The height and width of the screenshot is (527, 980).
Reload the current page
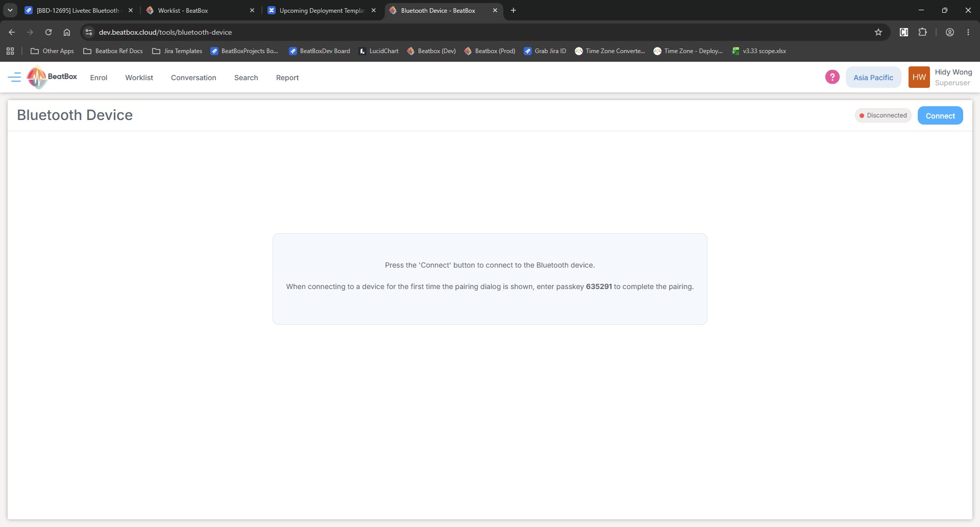click(x=48, y=32)
